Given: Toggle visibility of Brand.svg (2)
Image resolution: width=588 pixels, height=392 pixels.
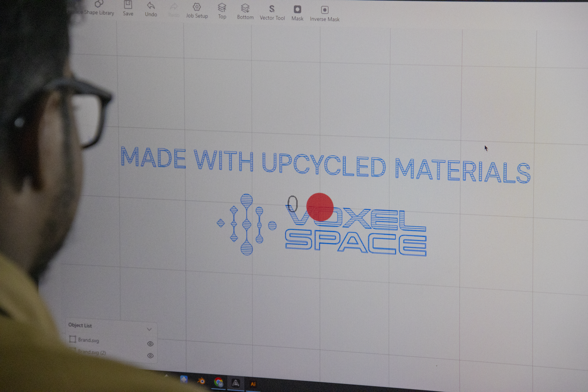Looking at the screenshot, I should 150,356.
